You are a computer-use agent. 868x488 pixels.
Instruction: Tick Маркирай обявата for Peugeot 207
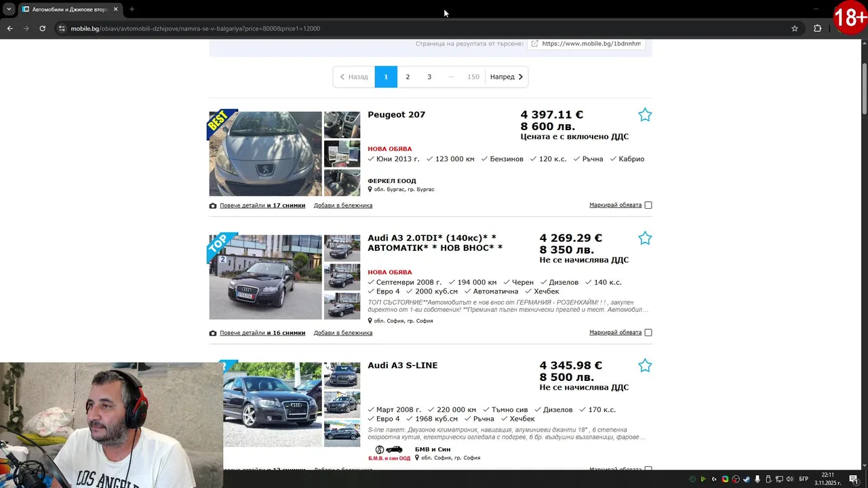click(x=648, y=205)
